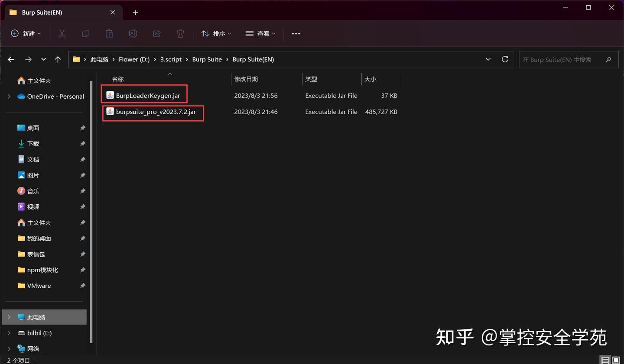Click the Paste clipboard icon
The width and height of the screenshot is (624, 364).
[x=109, y=34]
